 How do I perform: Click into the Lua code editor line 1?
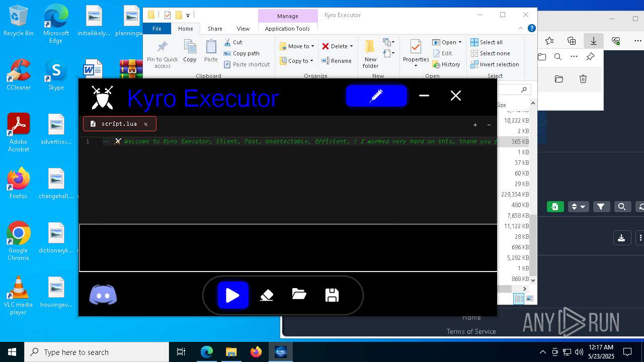[299, 141]
